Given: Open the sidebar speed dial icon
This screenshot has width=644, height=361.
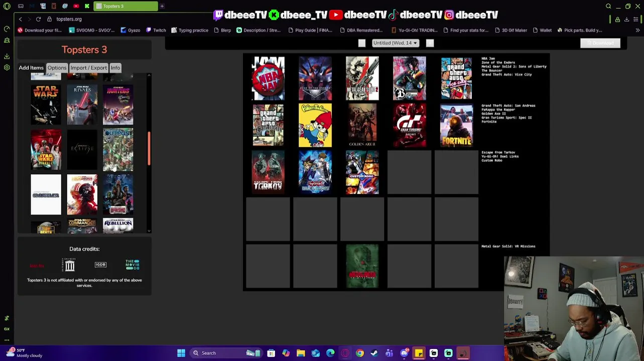Looking at the screenshot, I should pos(7,29).
